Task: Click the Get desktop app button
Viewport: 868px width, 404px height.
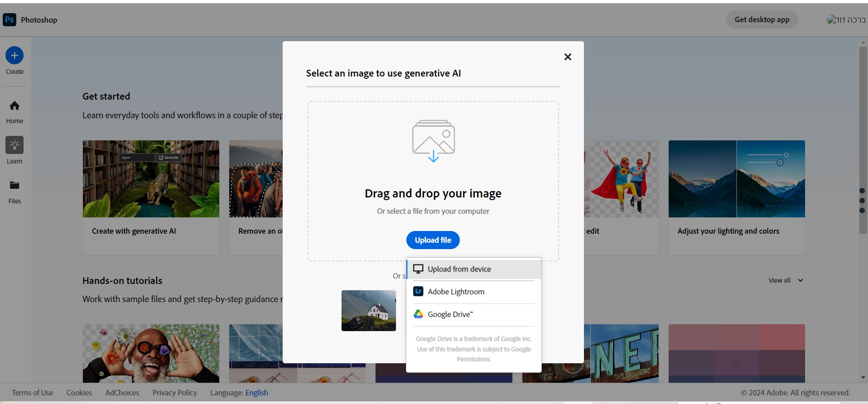Action: click(x=762, y=19)
